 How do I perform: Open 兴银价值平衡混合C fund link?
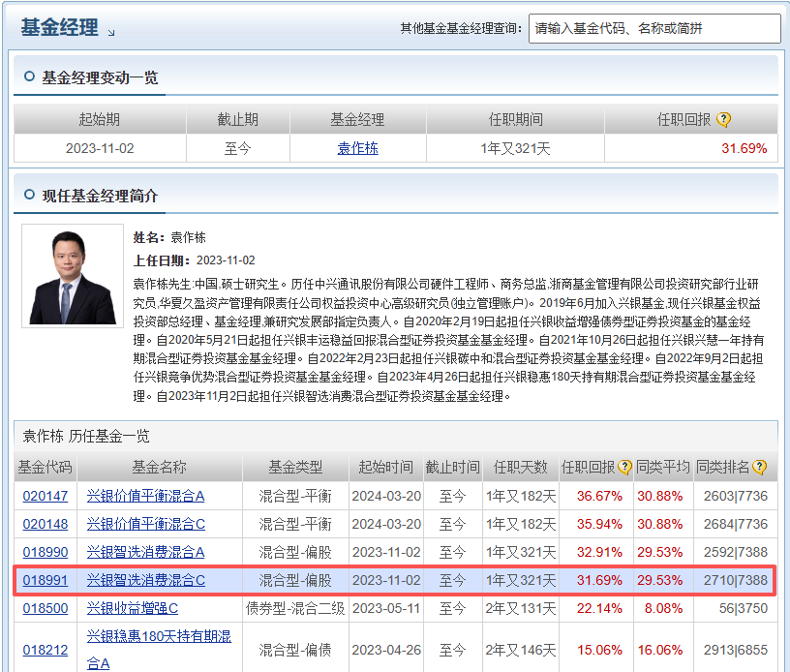coord(145,525)
